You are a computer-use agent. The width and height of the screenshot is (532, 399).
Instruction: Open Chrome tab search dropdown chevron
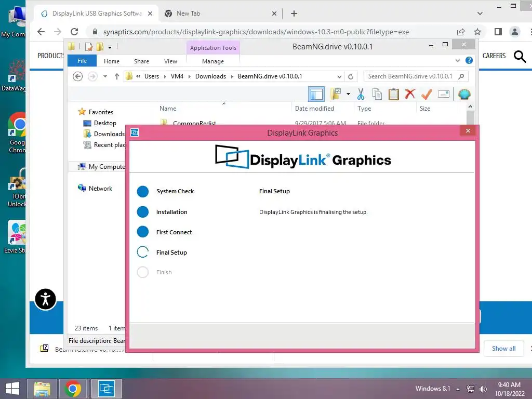480,14
